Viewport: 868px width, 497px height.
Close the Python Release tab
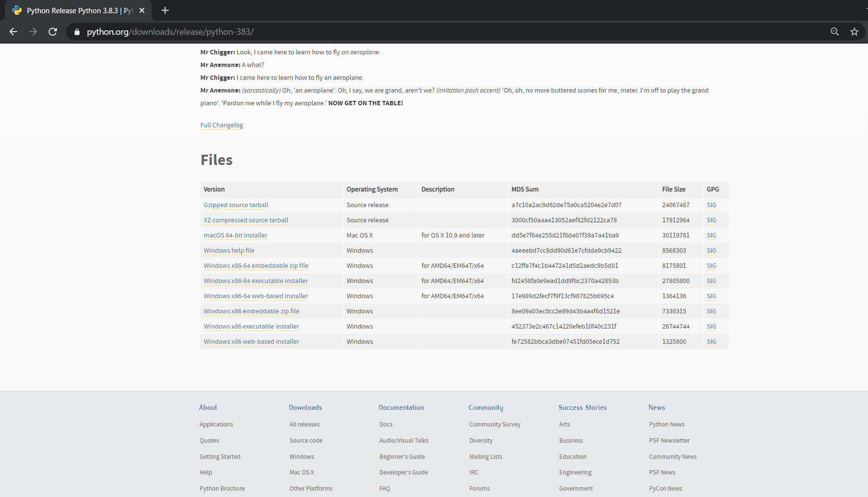tap(142, 10)
